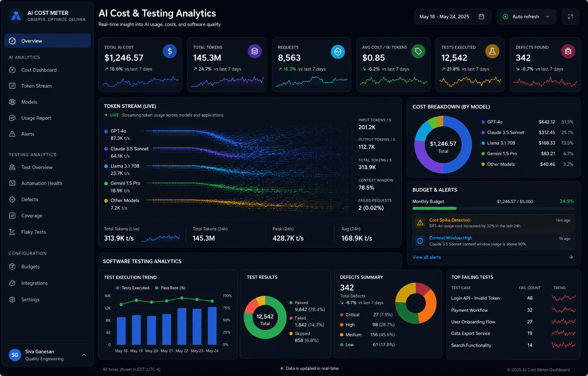The height and width of the screenshot is (376, 588).
Task: Click the Cost Spike Detected warning icon
Action: (x=420, y=223)
